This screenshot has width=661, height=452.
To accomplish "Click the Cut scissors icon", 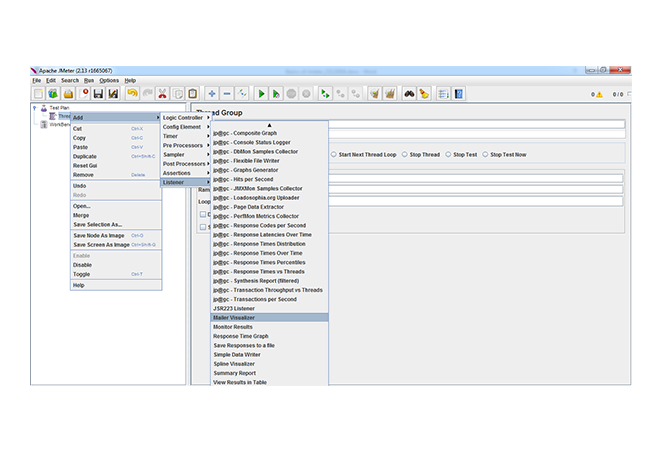I will [x=162, y=94].
